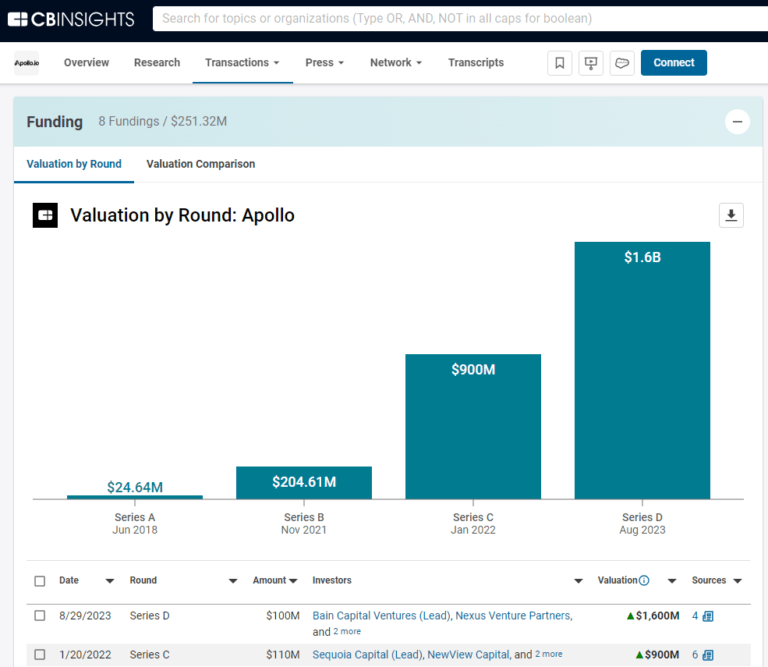This screenshot has width=768, height=667.
Task: Sort by Date column arrow
Action: tap(110, 581)
